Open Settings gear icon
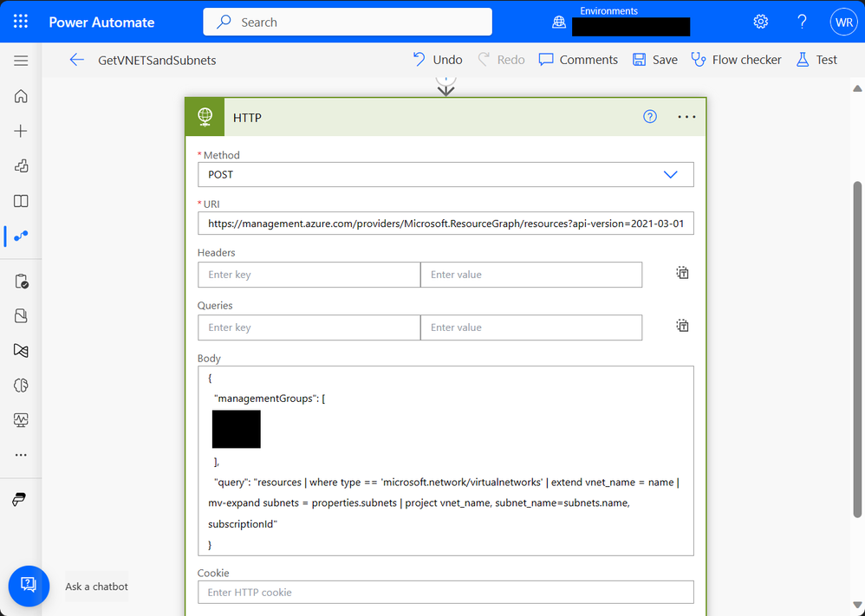The height and width of the screenshot is (616, 865). click(761, 22)
